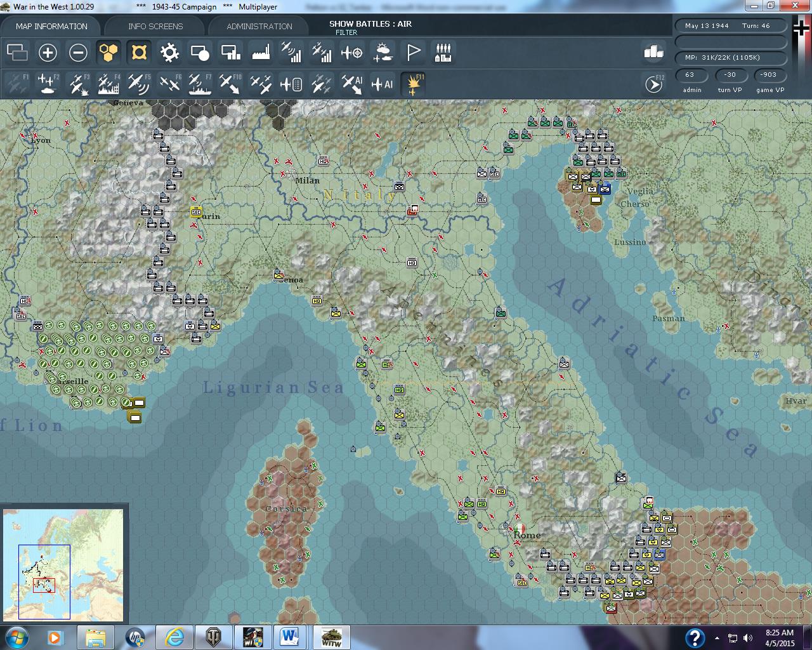Click the turn VP value -30

(x=730, y=75)
